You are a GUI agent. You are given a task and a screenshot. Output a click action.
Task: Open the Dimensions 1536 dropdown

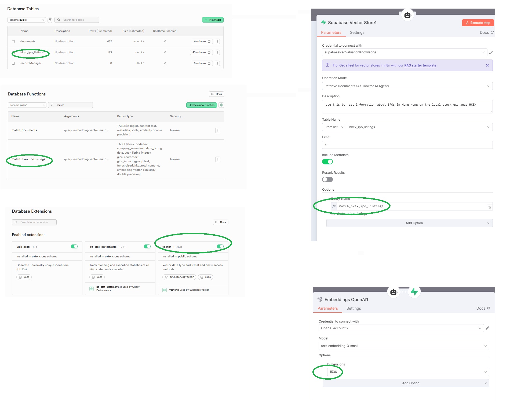click(408, 372)
